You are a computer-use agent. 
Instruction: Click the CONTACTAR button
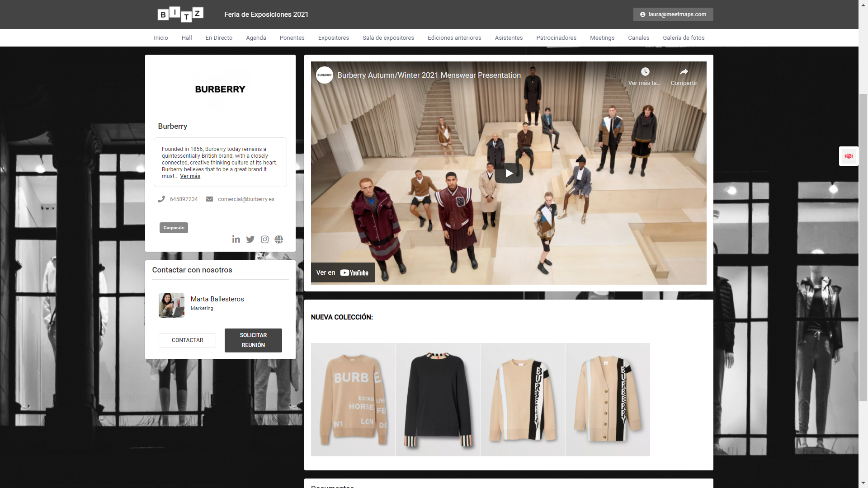click(187, 340)
